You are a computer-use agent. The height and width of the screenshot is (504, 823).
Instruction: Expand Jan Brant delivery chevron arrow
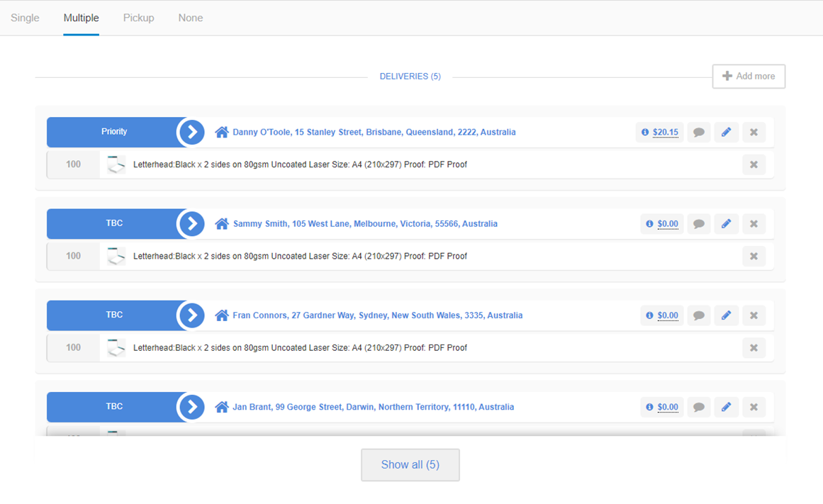[192, 407]
